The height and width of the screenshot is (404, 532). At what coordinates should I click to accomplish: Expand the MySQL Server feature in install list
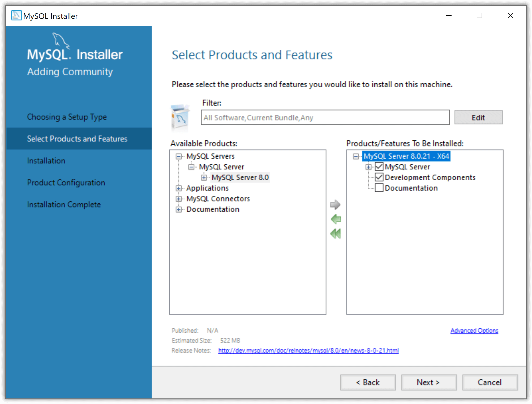368,167
